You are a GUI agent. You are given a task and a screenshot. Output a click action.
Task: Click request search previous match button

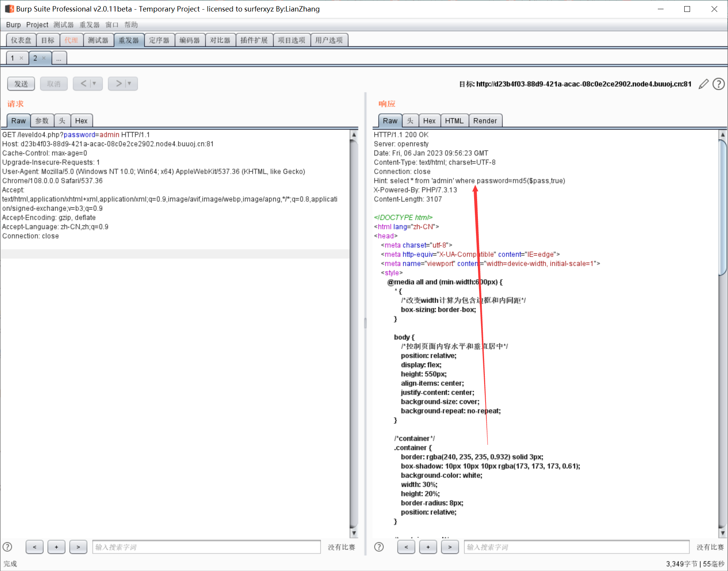[35, 547]
